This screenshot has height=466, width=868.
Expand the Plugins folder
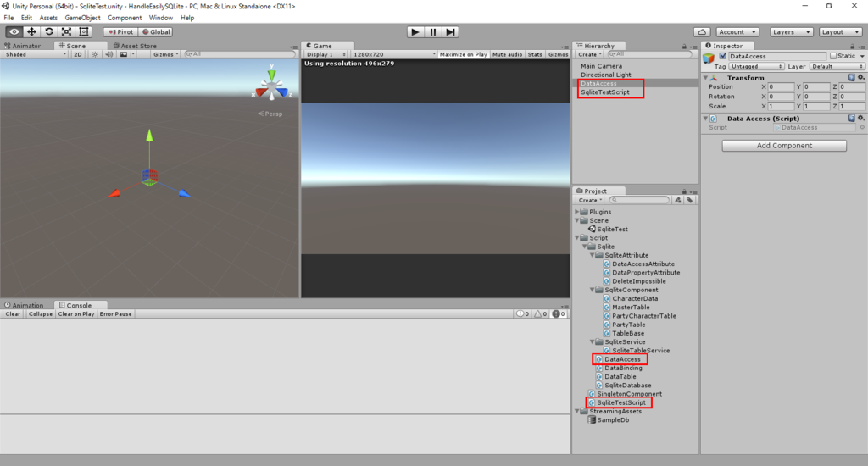pos(576,212)
